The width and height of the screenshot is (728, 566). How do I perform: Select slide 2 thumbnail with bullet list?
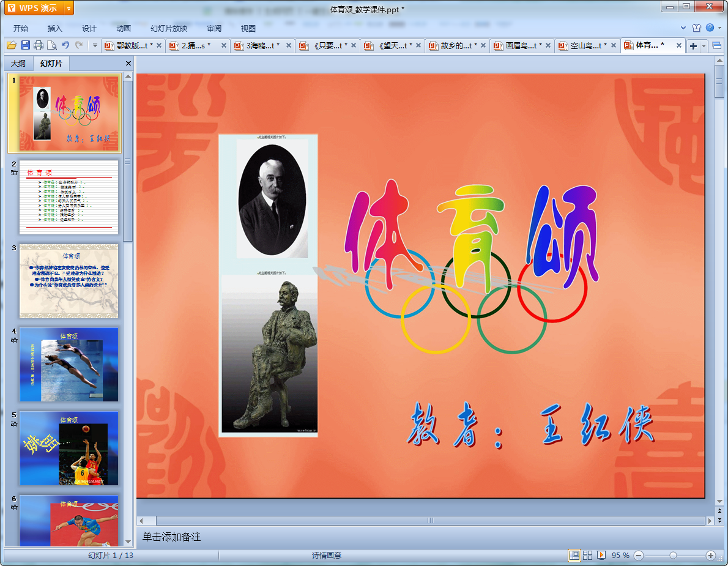click(69, 197)
